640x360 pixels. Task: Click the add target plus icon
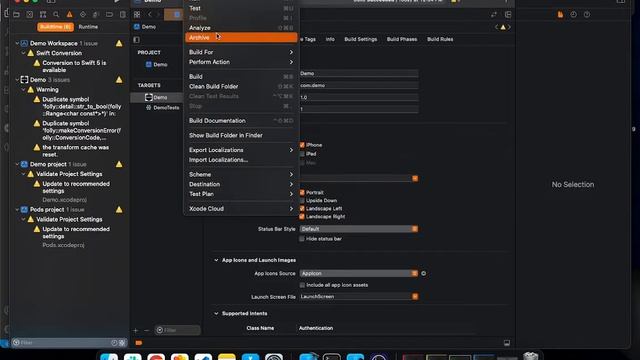point(136,330)
